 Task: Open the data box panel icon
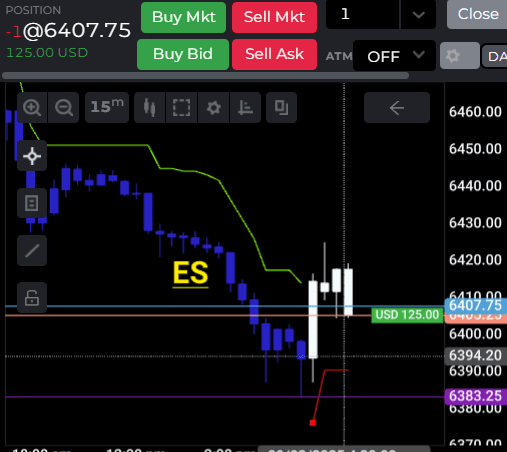click(32, 203)
